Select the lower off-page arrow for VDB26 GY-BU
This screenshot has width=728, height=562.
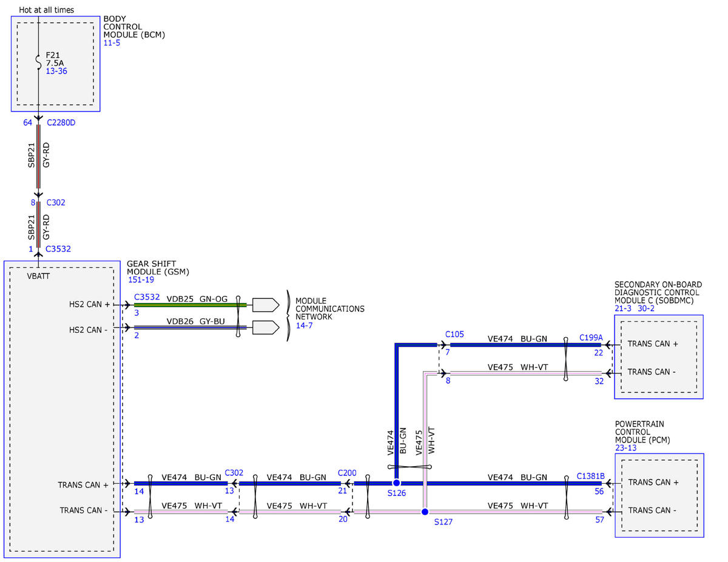pos(265,327)
